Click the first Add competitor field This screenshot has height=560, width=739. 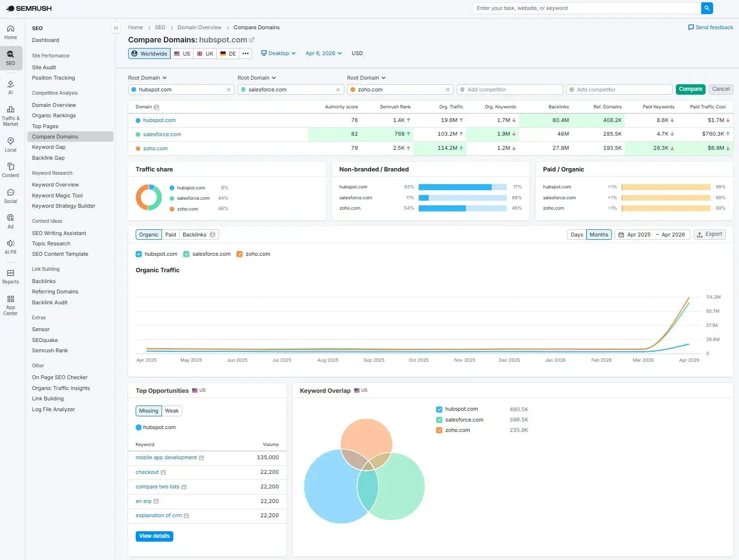point(510,89)
